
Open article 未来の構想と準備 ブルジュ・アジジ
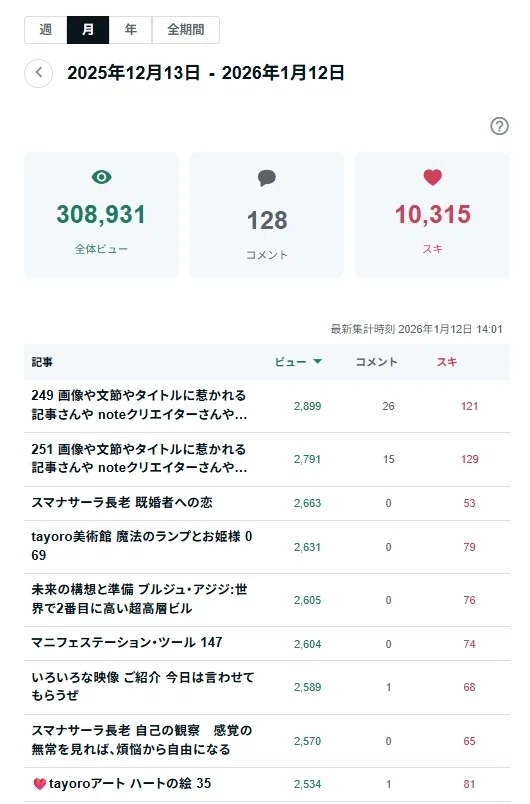[139, 599]
